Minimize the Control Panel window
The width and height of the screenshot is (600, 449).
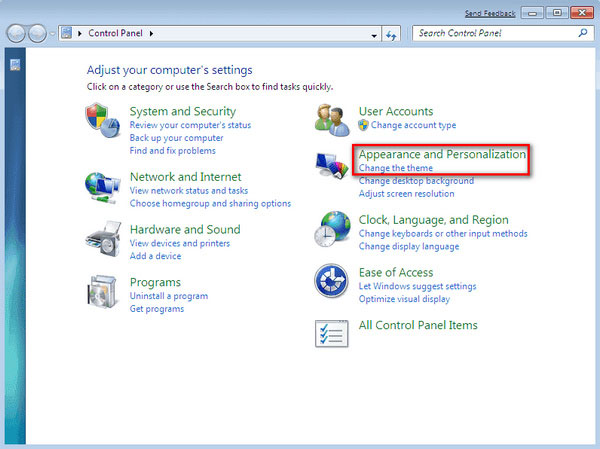[532, 13]
